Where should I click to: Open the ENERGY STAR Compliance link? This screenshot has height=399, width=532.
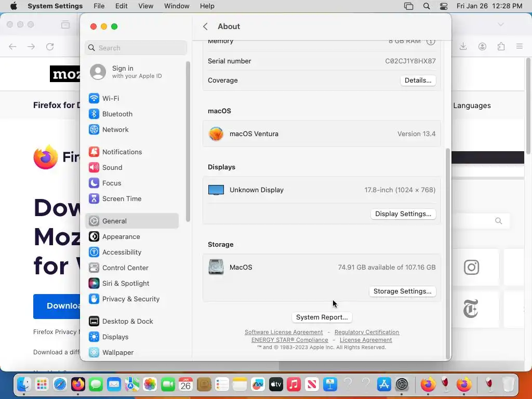pyautogui.click(x=290, y=340)
